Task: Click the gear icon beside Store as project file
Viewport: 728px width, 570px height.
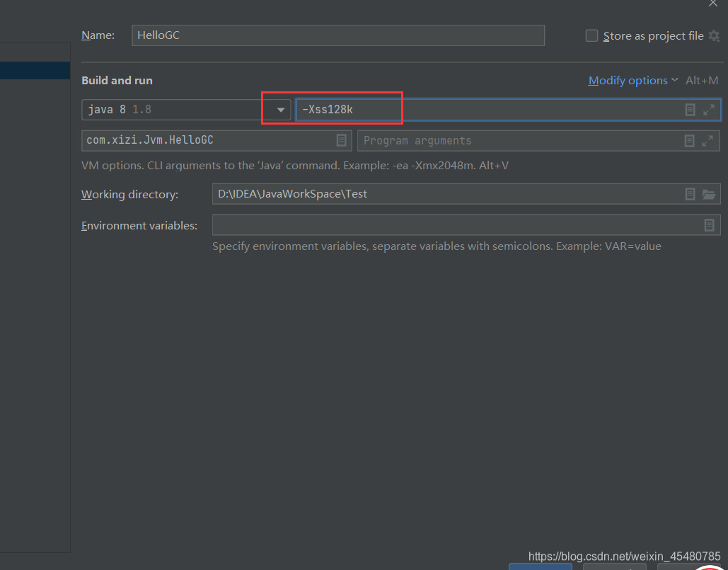Action: [714, 36]
